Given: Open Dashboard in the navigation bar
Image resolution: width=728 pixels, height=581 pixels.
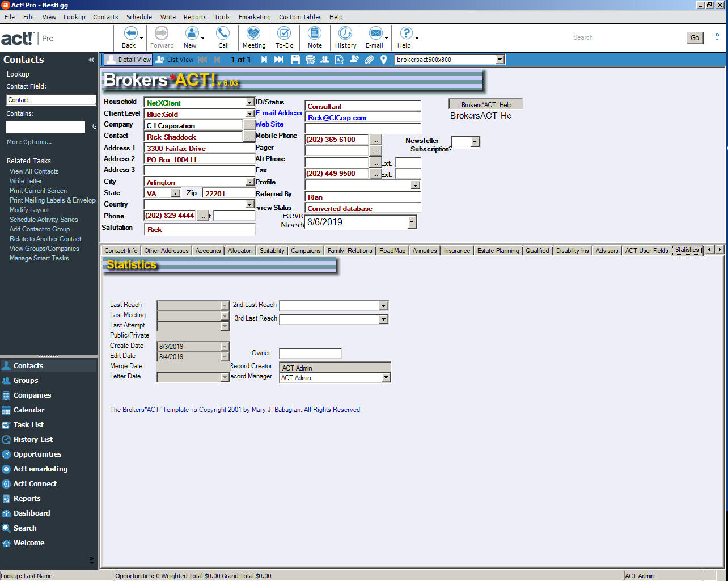Looking at the screenshot, I should pyautogui.click(x=32, y=513).
